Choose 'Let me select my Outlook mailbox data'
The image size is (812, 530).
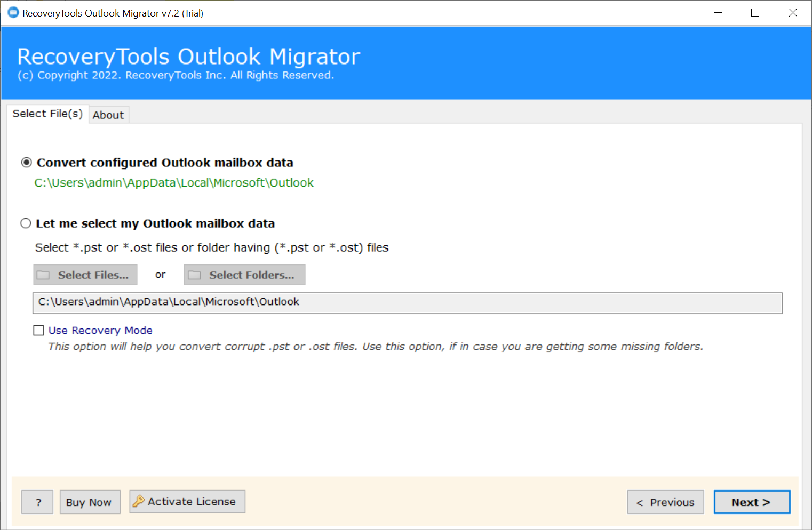pyautogui.click(x=26, y=223)
